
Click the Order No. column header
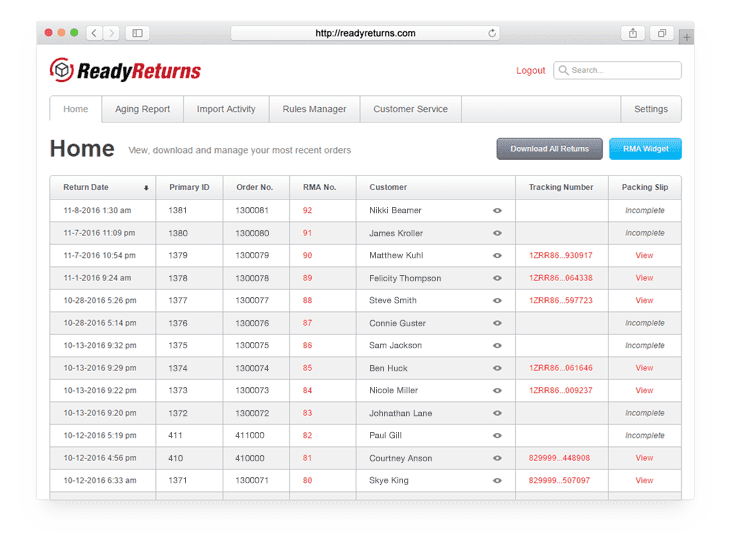tap(255, 187)
